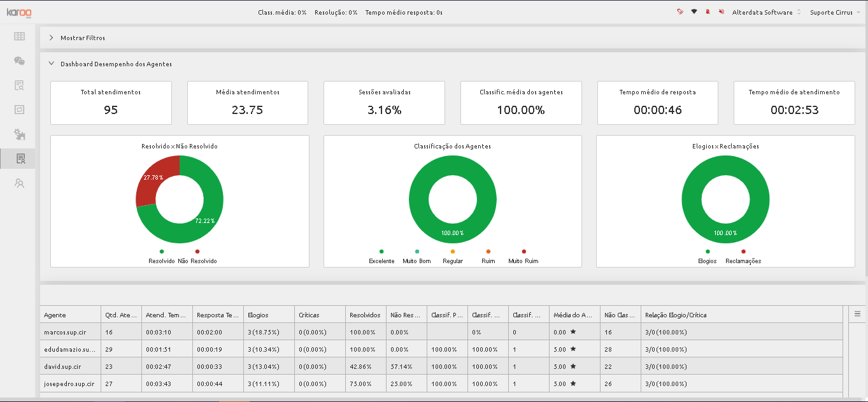Open the chat conversations sidebar icon
Screen dimensions: 868x402
point(19,61)
